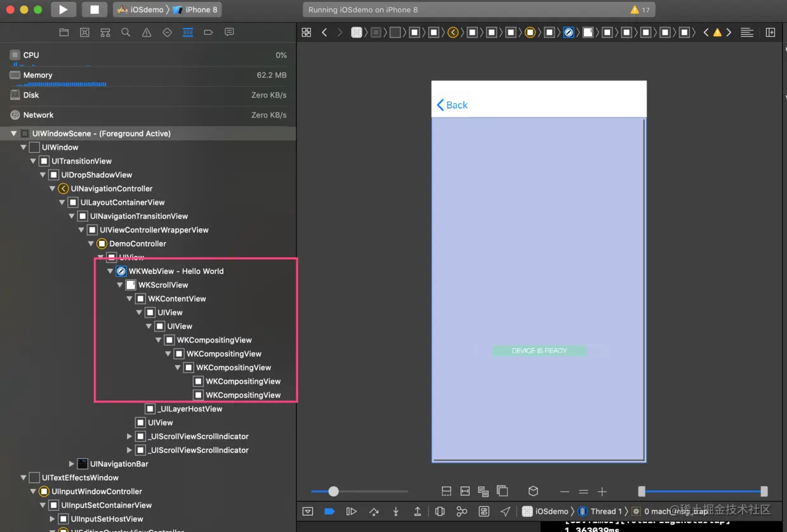Image resolution: width=787 pixels, height=532 pixels.
Task: Go to the previous issue arrow
Action: coord(706,32)
